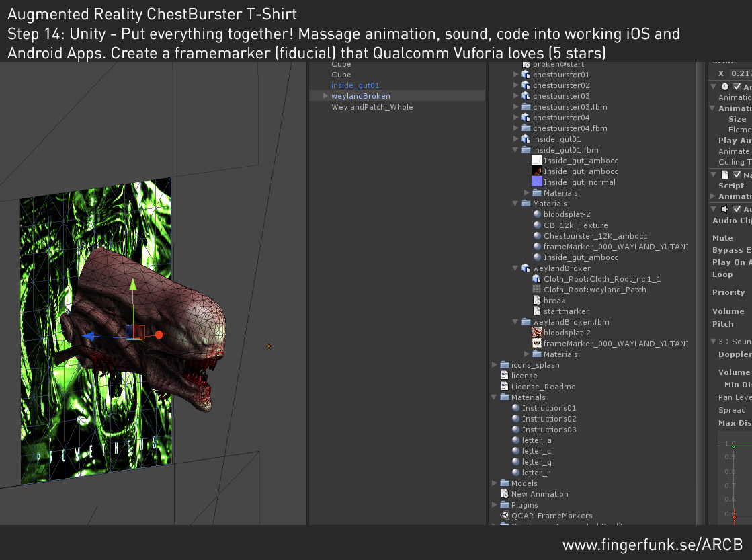Select the letter_r material
This screenshot has width=752, height=560.
click(x=536, y=473)
